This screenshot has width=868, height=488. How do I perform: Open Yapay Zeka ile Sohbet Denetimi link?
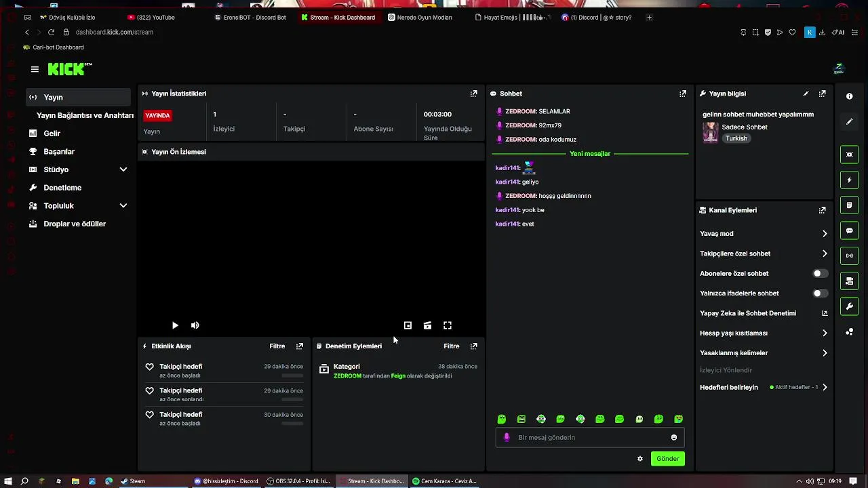pyautogui.click(x=764, y=314)
